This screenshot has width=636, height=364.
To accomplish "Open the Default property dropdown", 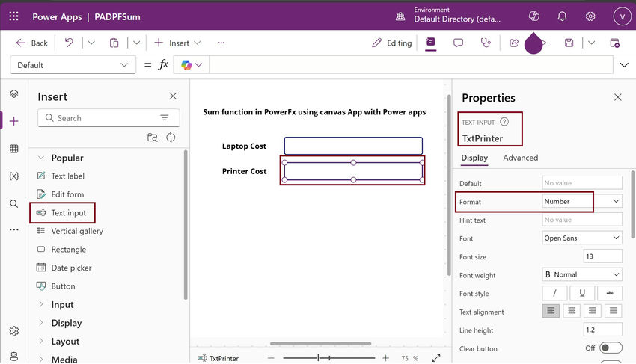I will pos(73,65).
